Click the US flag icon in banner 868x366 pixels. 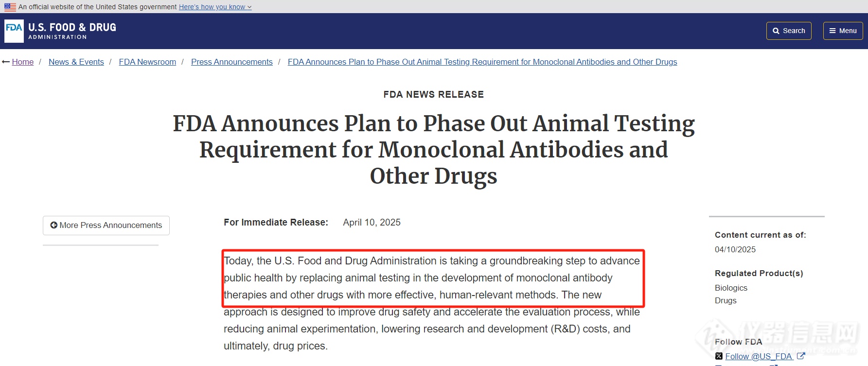[x=10, y=7]
